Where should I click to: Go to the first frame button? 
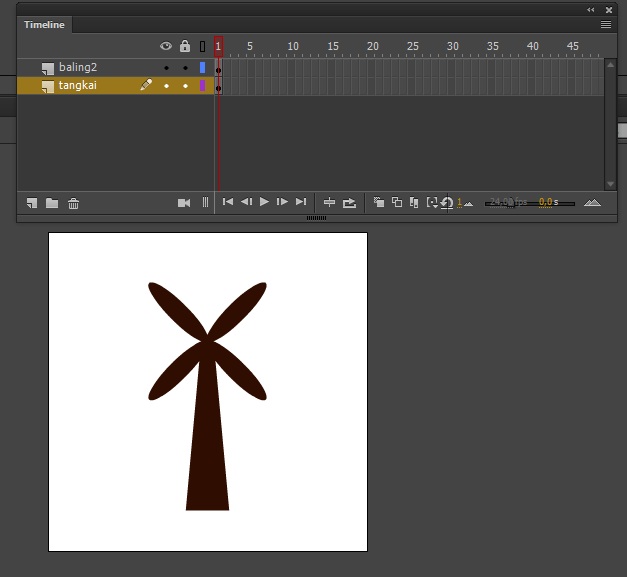[x=228, y=203]
